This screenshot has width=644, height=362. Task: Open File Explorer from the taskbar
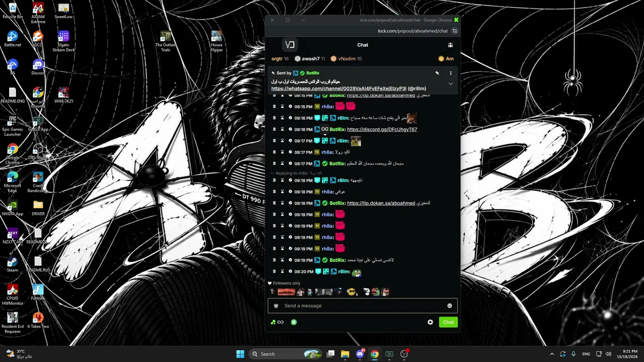[345, 354]
